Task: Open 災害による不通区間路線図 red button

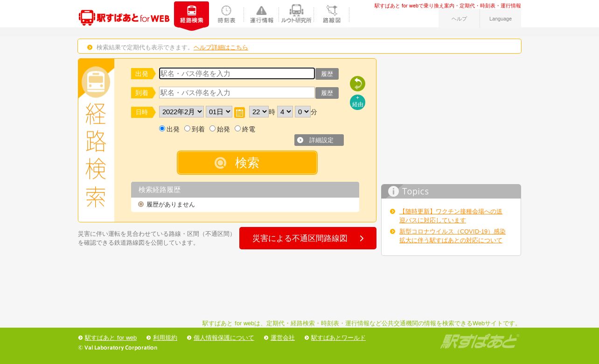Action: click(x=308, y=238)
